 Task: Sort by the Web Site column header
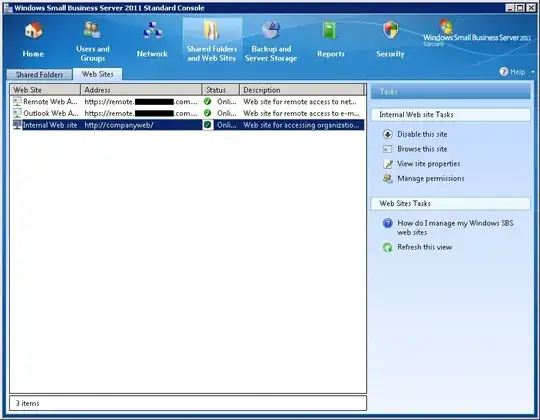[45, 90]
